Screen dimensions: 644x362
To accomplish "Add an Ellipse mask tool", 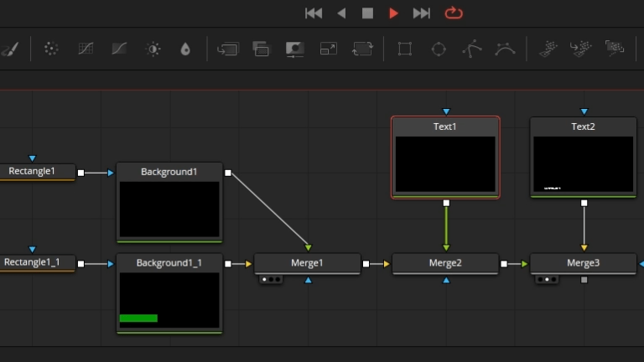I will tap(439, 49).
